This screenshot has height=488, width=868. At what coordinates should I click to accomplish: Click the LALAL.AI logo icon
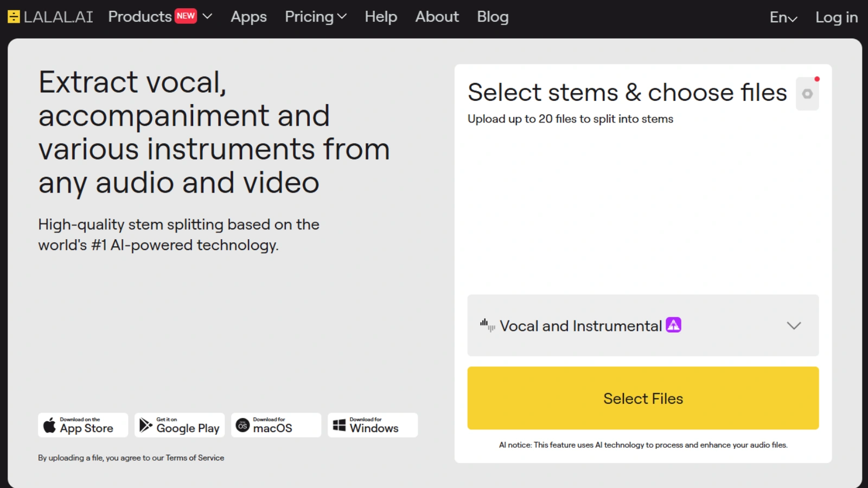pos(14,17)
